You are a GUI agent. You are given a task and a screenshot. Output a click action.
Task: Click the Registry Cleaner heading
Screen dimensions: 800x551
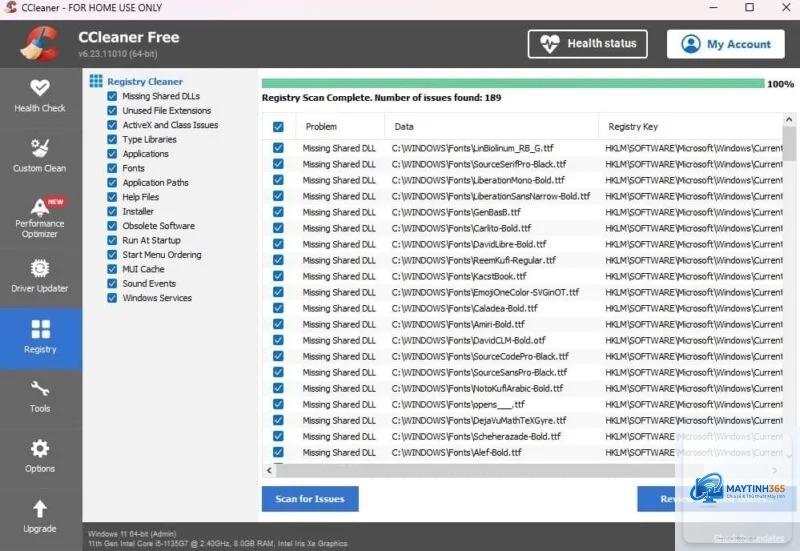click(x=145, y=81)
